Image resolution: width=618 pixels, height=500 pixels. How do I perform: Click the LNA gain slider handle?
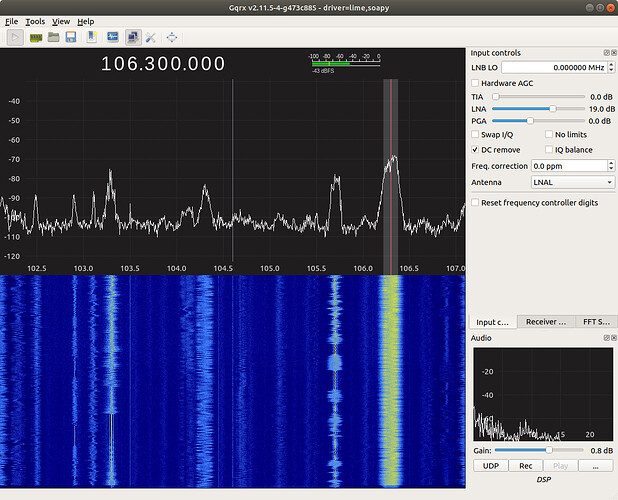pos(552,108)
